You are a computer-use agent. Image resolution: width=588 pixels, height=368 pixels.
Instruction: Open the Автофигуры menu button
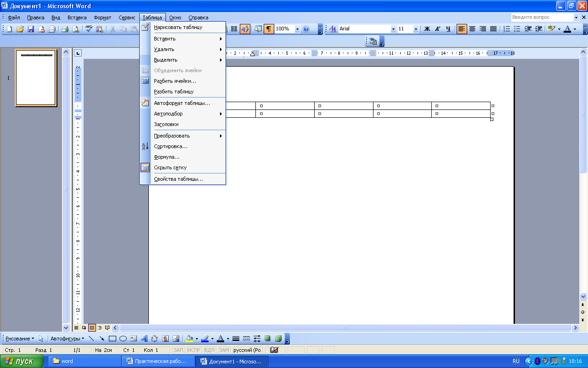(x=67, y=339)
